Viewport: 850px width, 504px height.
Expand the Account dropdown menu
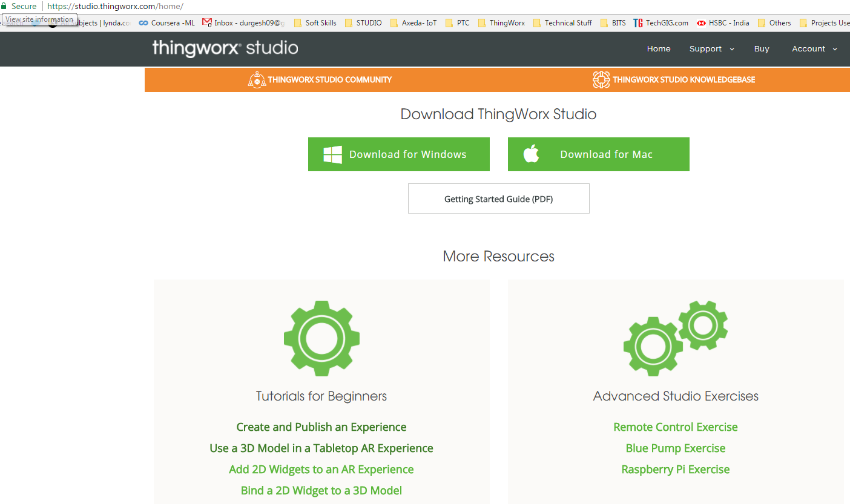814,49
